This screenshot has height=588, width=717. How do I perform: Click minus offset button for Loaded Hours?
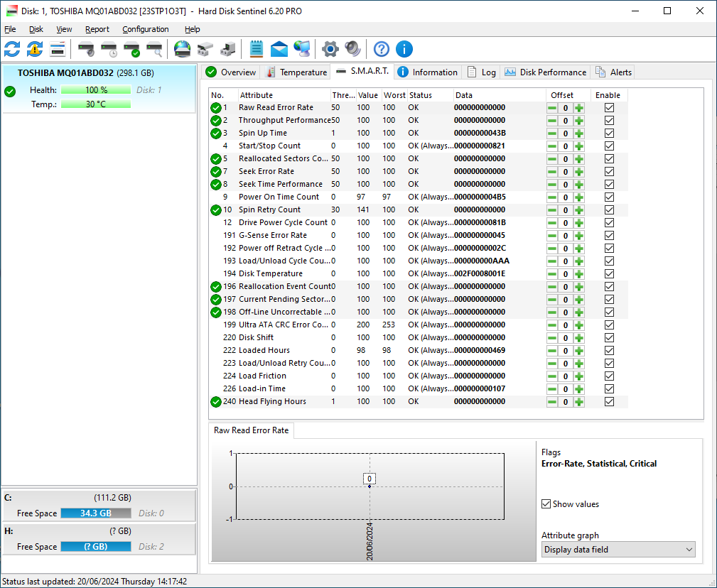(x=552, y=351)
